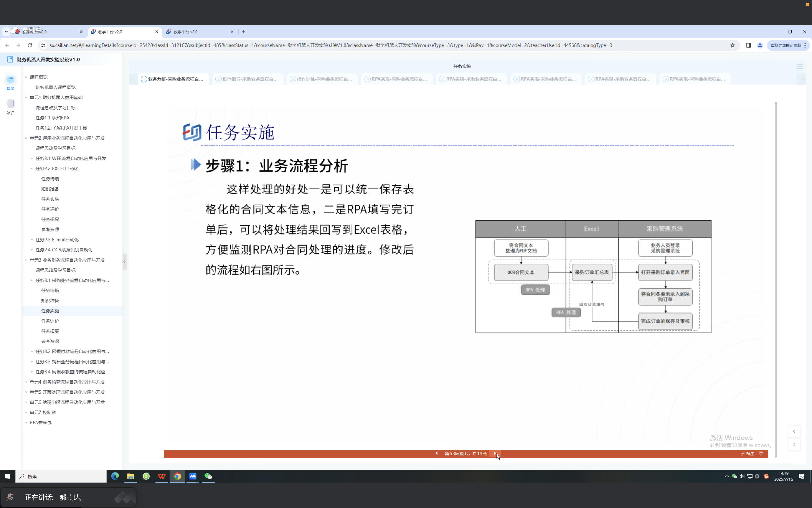Screen dimensions: 812x508
Task: Click the next slide arrow in red bar
Action: [x=495, y=454]
